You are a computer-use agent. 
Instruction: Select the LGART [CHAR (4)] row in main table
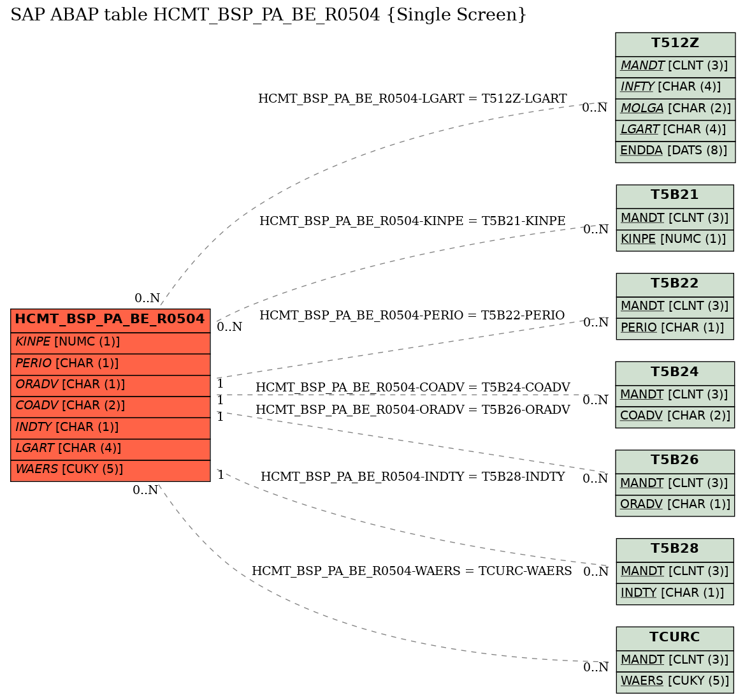click(x=110, y=449)
